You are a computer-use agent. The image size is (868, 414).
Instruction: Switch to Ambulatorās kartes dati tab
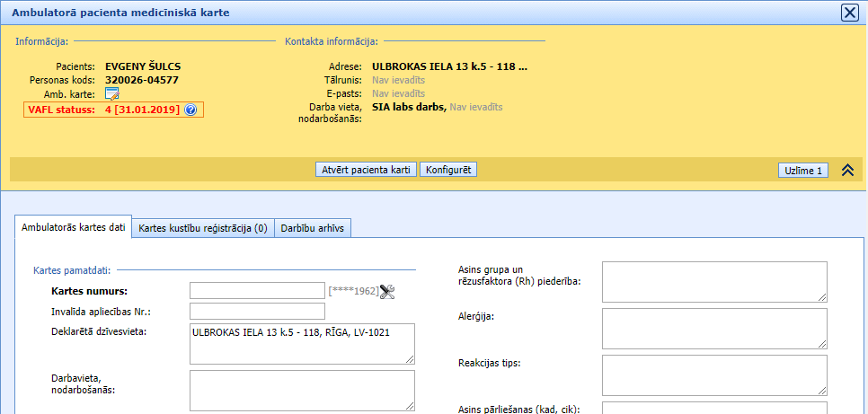(x=74, y=227)
